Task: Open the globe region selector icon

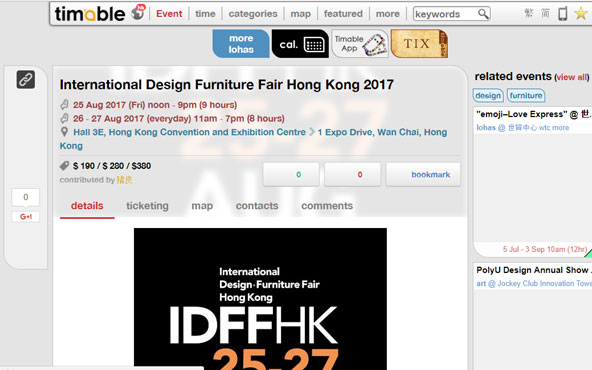Action: (138, 12)
